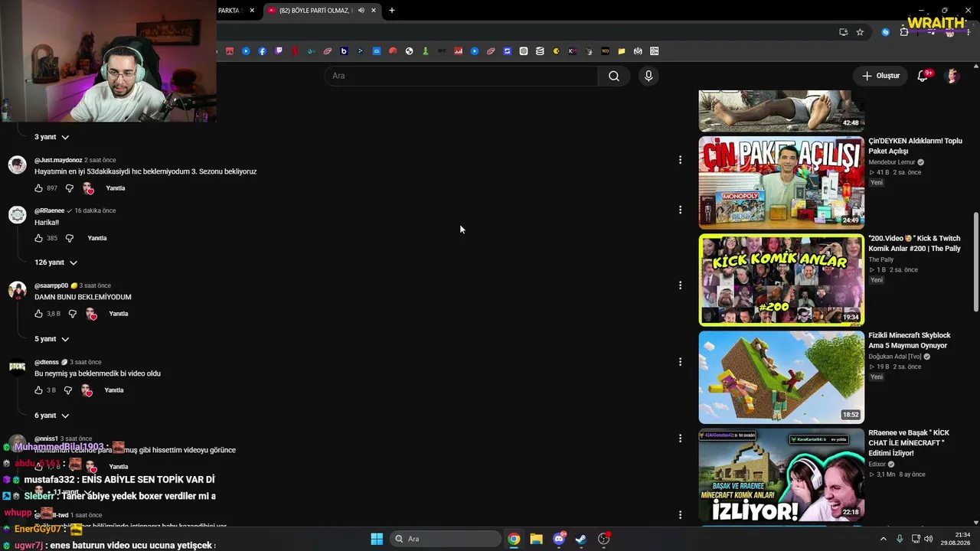Open the Pac-Man bookmark in the bookmarks bar
Screen dimensions: 980x551
click(x=557, y=51)
